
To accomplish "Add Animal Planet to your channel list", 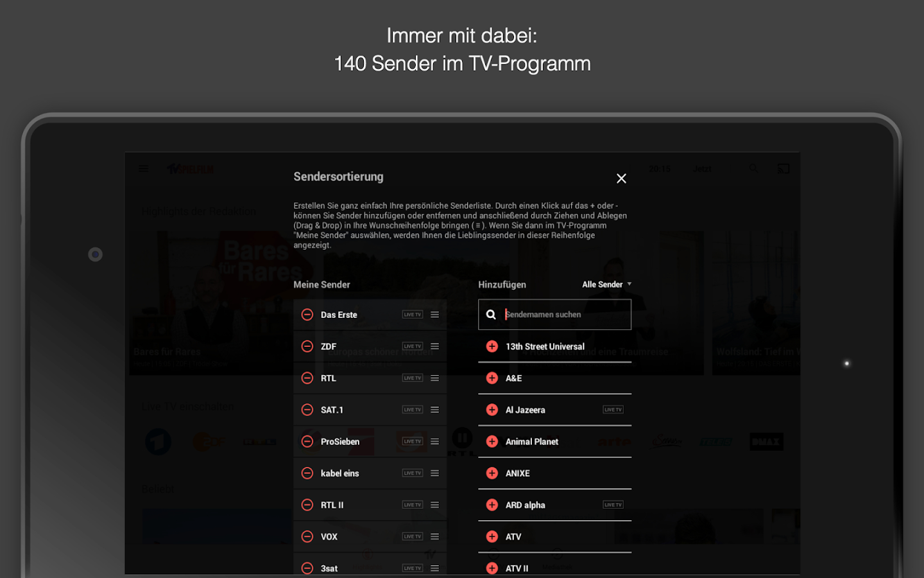I will tap(492, 441).
